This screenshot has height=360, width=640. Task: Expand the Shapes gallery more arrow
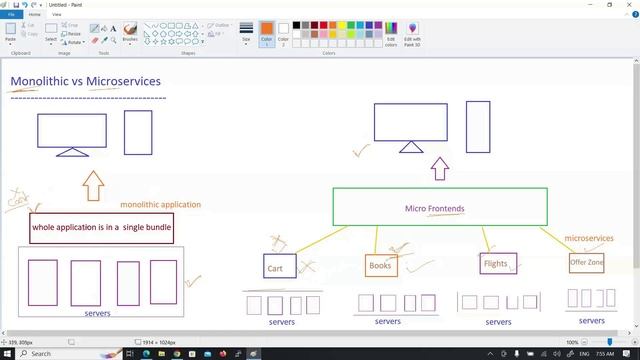[202, 42]
